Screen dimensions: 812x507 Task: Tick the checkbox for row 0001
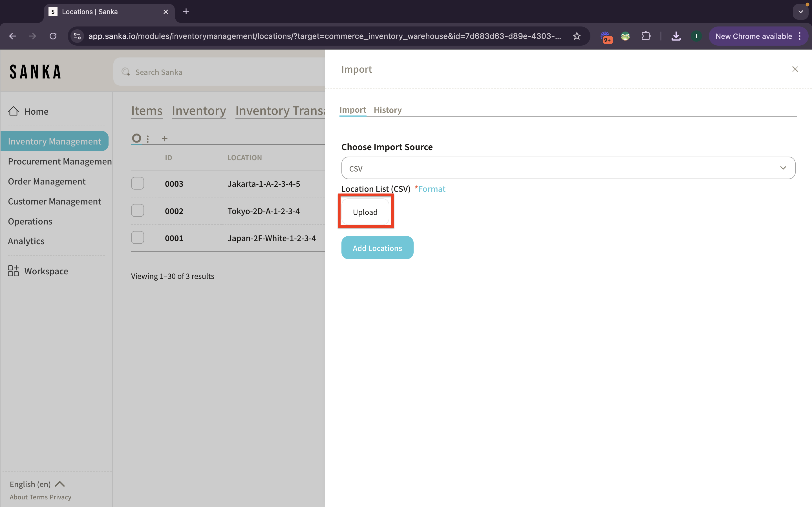(x=138, y=238)
